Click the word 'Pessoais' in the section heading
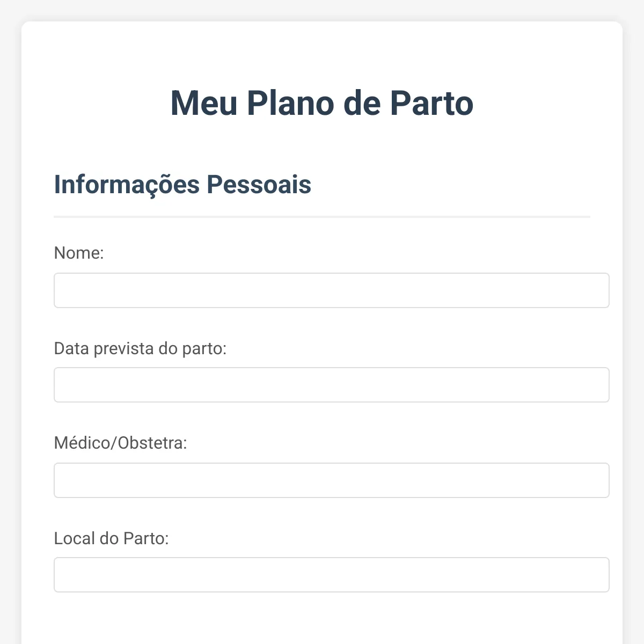The height and width of the screenshot is (644, 644). coord(259,185)
